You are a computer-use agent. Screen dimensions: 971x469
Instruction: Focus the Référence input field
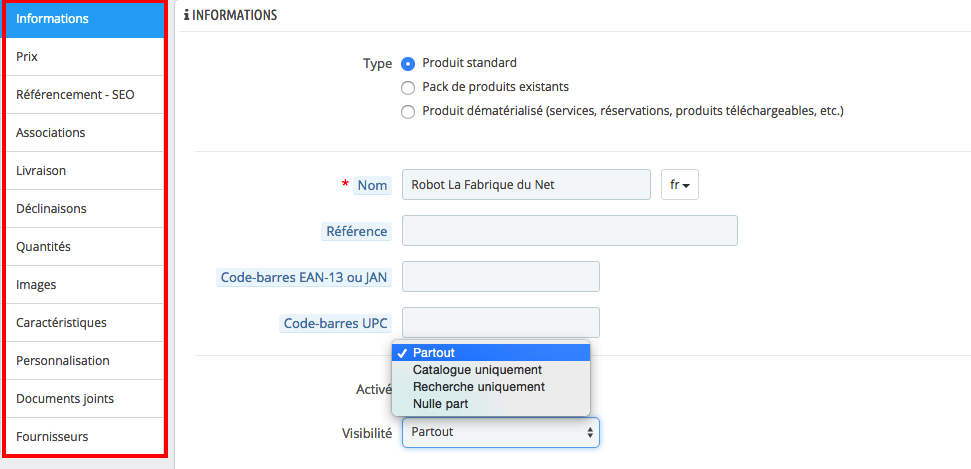[x=569, y=231]
